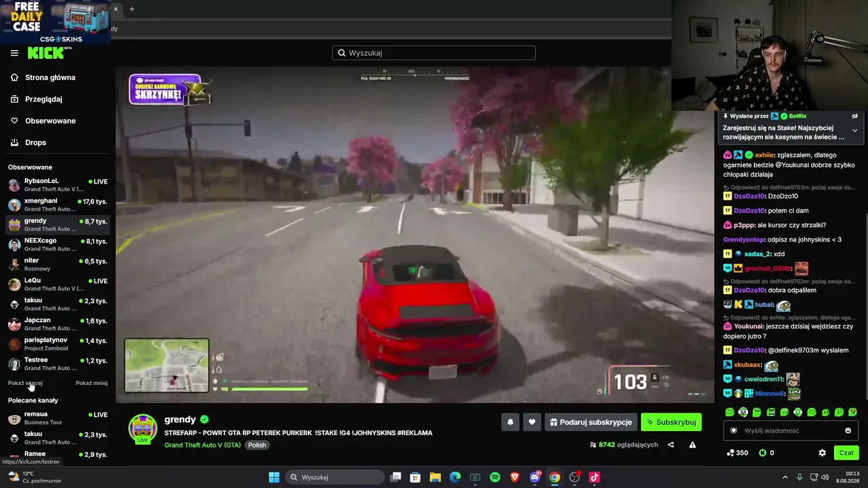This screenshot has width=868, height=488.
Task: Expand followed list with Pokaż więcej
Action: pyautogui.click(x=25, y=383)
